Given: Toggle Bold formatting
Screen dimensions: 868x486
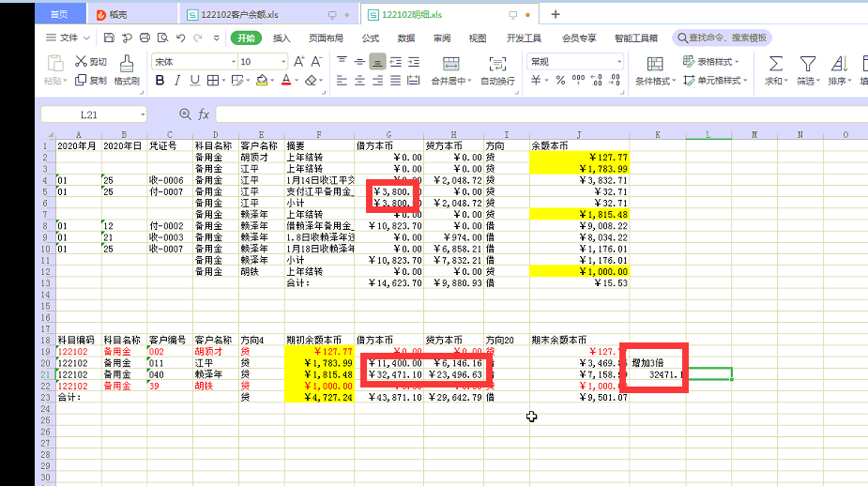Looking at the screenshot, I should [x=160, y=81].
